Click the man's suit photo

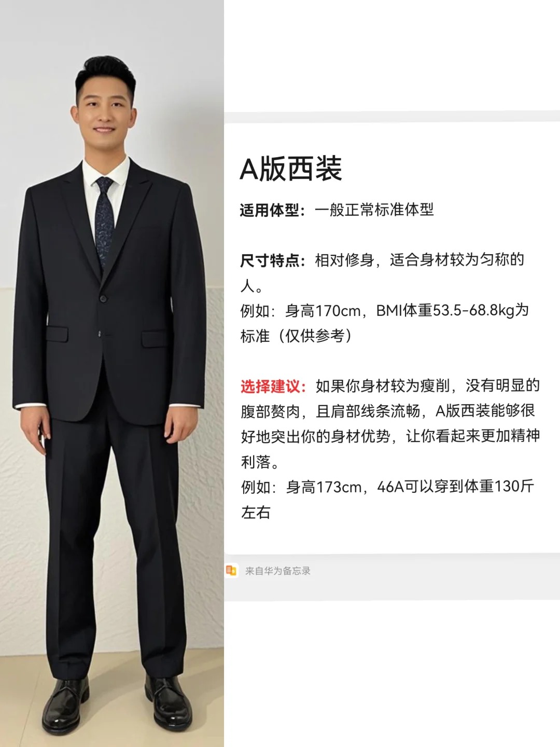pyautogui.click(x=112, y=374)
